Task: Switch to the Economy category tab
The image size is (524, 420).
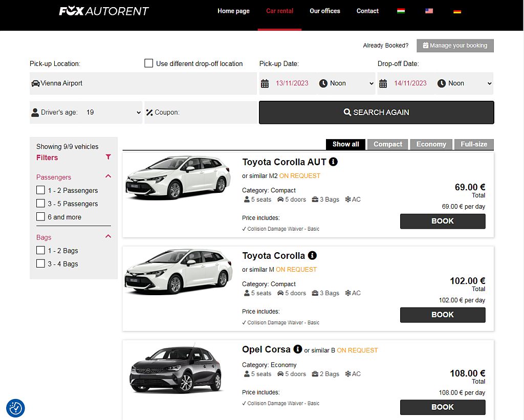Action: [431, 144]
